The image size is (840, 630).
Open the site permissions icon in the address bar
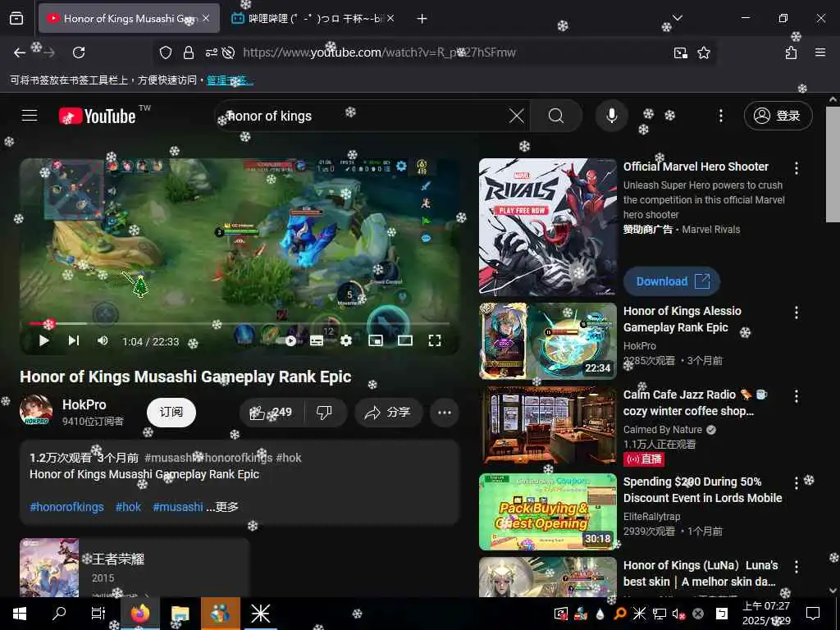(x=212, y=52)
